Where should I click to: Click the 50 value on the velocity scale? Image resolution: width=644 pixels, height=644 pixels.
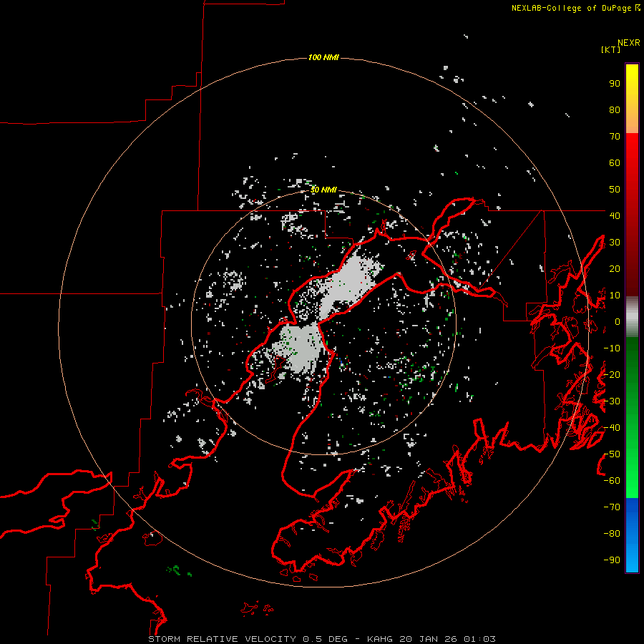[x=615, y=190]
